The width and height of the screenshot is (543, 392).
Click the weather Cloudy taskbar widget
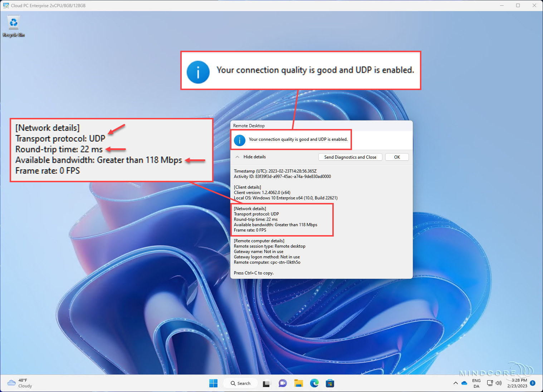click(19, 383)
